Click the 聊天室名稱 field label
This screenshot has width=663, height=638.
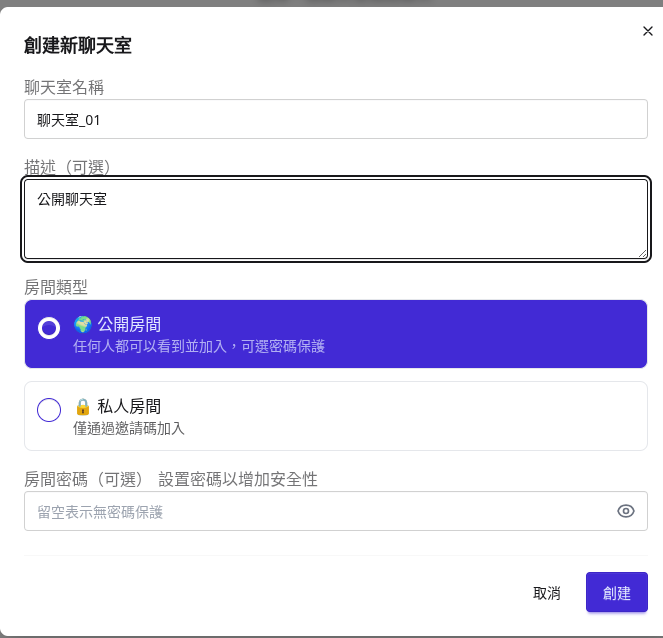(x=64, y=88)
